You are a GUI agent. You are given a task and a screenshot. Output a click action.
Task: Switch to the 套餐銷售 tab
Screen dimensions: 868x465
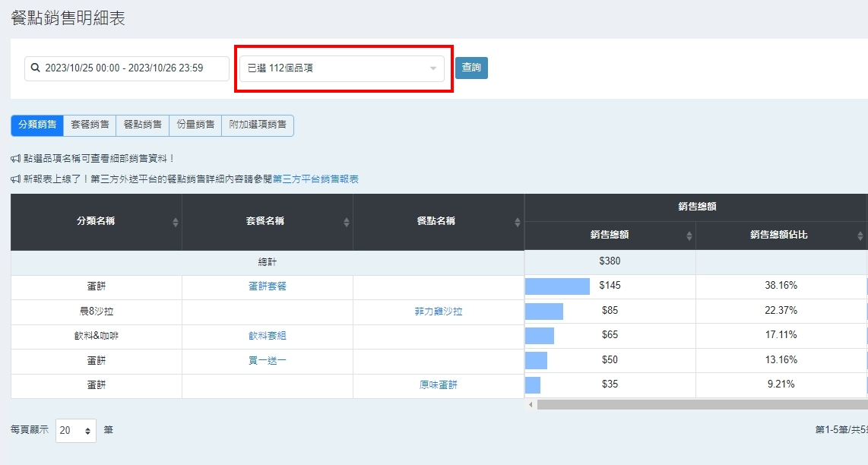pyautogui.click(x=90, y=125)
